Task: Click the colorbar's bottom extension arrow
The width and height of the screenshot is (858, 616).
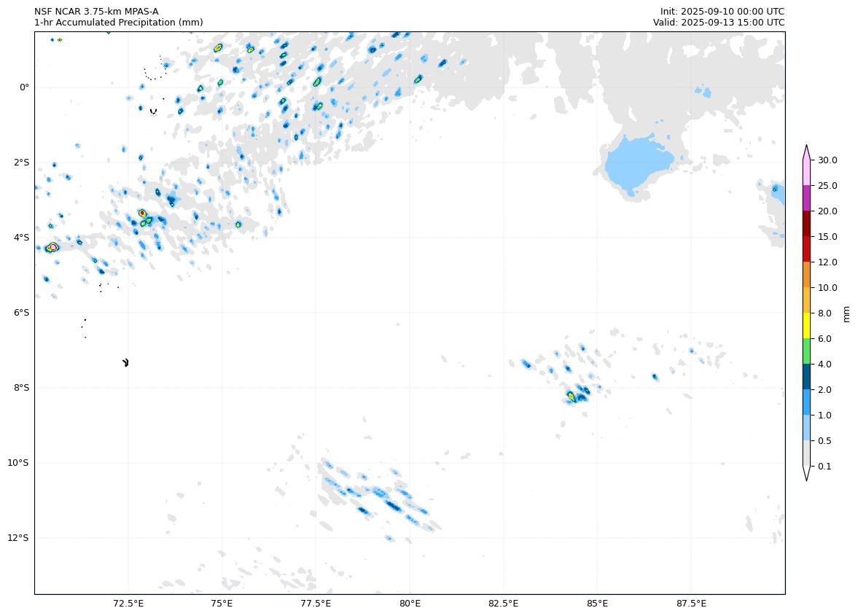Action: [806, 474]
